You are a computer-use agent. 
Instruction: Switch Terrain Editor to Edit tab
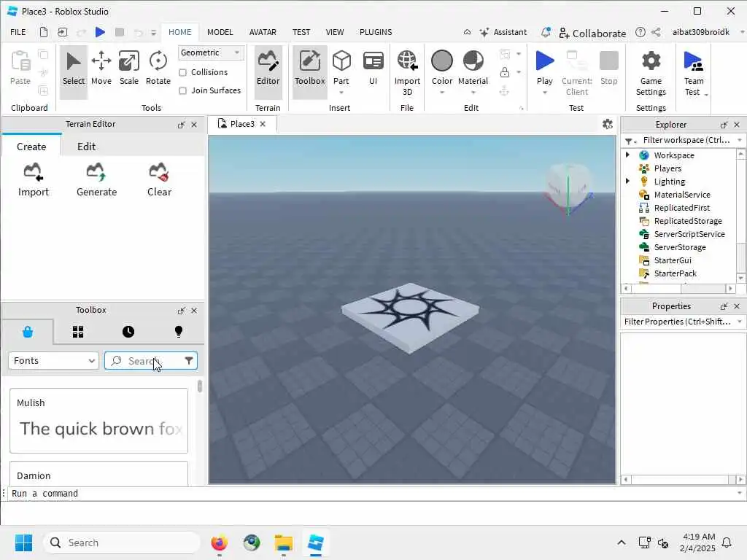pos(86,147)
